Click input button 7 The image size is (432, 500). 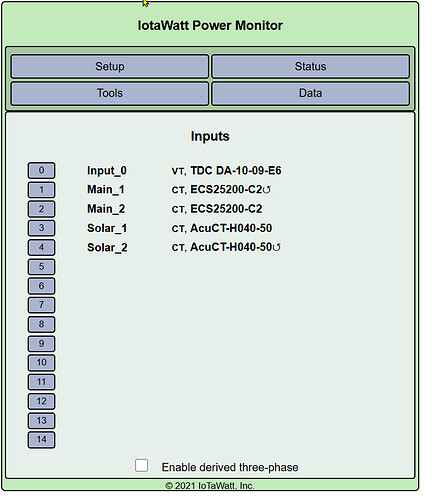click(41, 305)
